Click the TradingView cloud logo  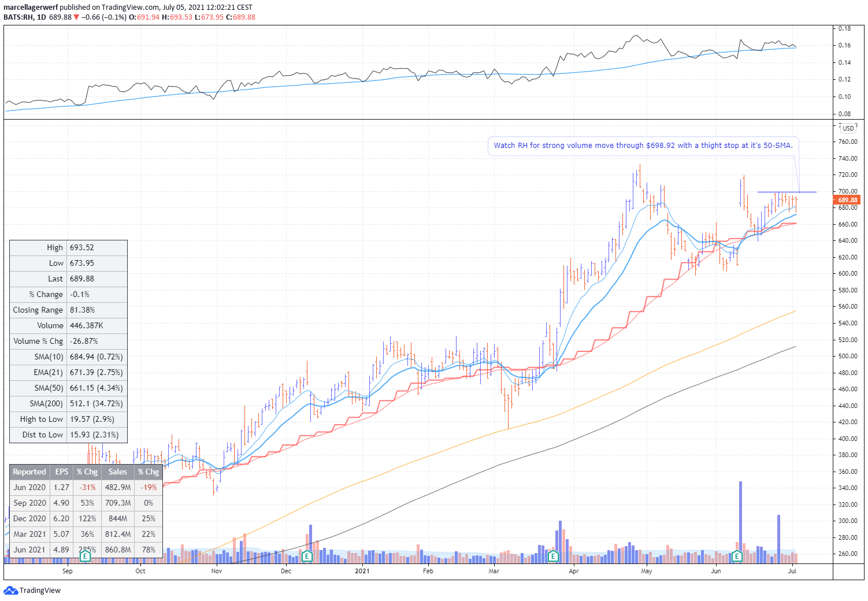coord(11,591)
